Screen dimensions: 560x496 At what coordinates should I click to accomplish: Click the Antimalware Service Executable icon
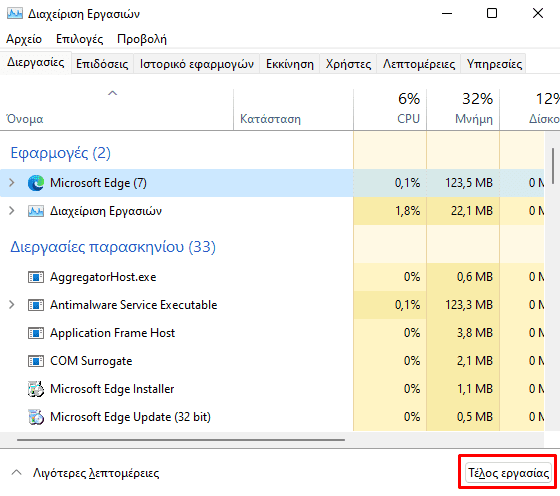[36, 305]
